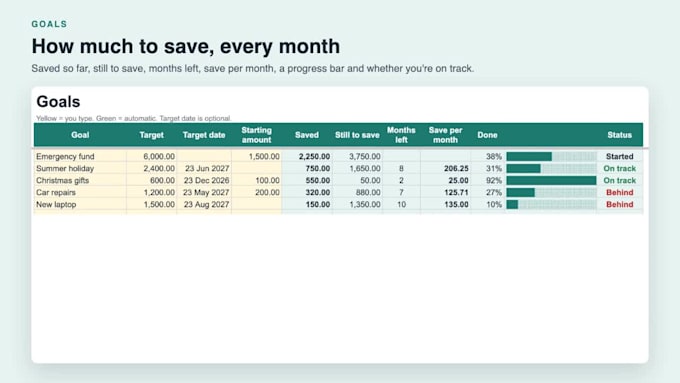Click the New laptop 1,500.00 target cell
This screenshot has width=680, height=383.
[x=151, y=204]
